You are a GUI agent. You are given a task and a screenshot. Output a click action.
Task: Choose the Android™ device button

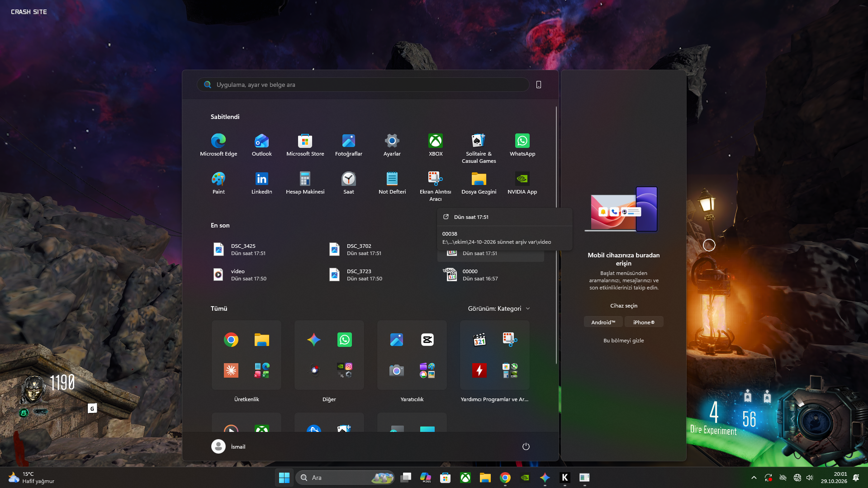coord(603,322)
